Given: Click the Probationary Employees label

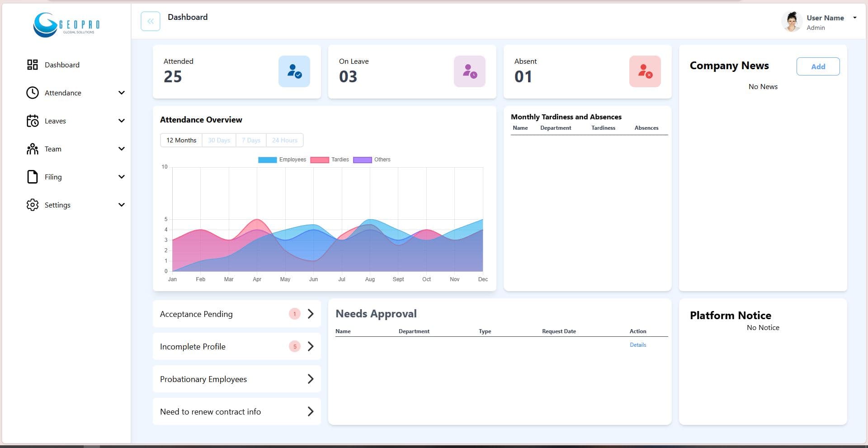Looking at the screenshot, I should point(203,379).
